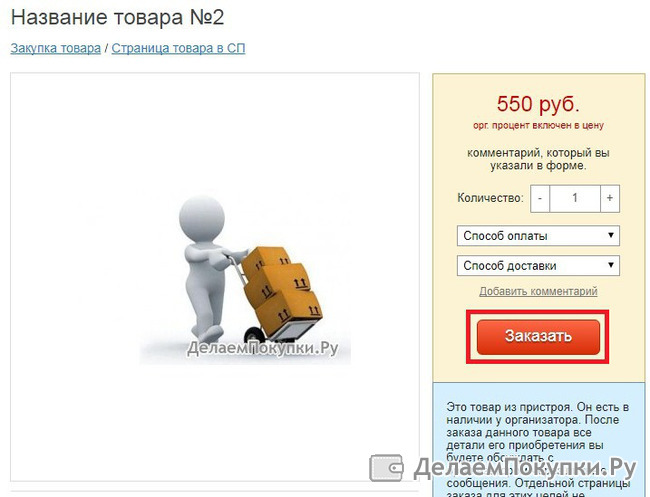Screen dimensions: 650x497
Task: Open the Способ оплаты dropdown
Action: (x=538, y=236)
